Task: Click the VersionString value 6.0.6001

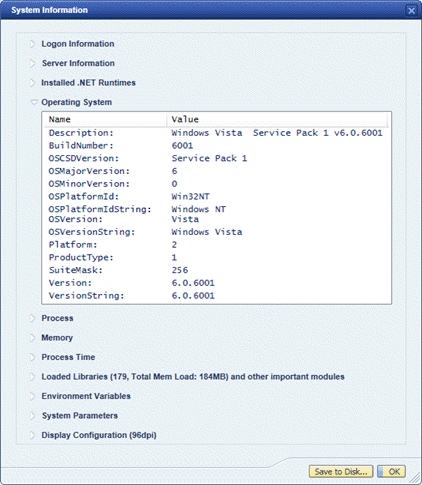Action: pos(193,296)
